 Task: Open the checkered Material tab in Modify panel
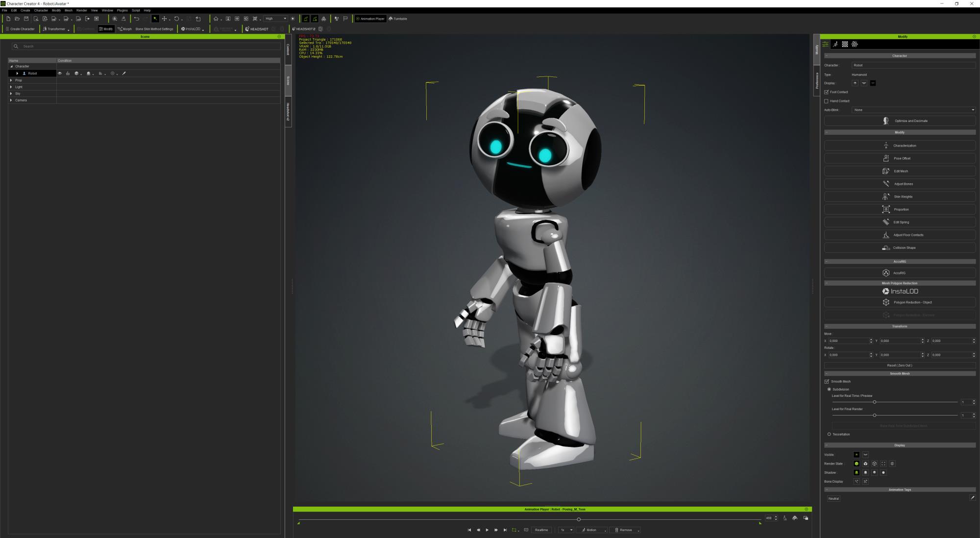[x=845, y=44]
